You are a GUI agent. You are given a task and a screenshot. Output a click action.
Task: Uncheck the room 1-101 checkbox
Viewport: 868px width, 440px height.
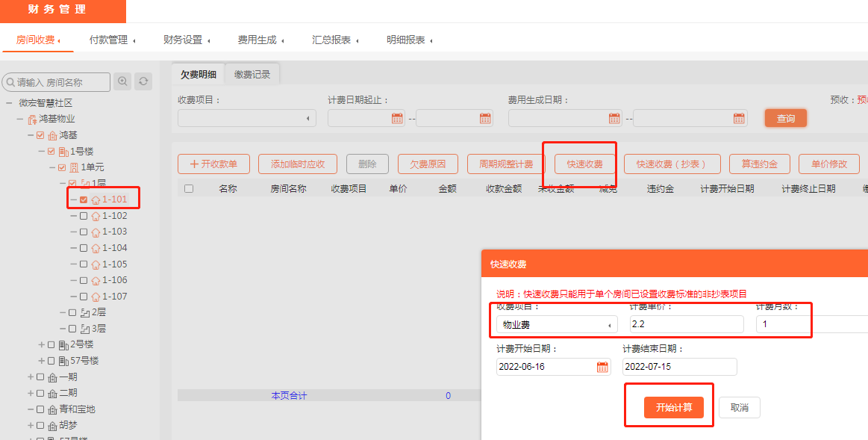pos(84,199)
